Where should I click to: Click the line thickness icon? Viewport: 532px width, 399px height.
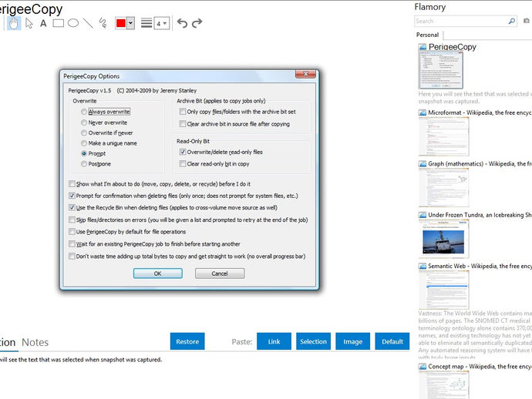[x=146, y=23]
